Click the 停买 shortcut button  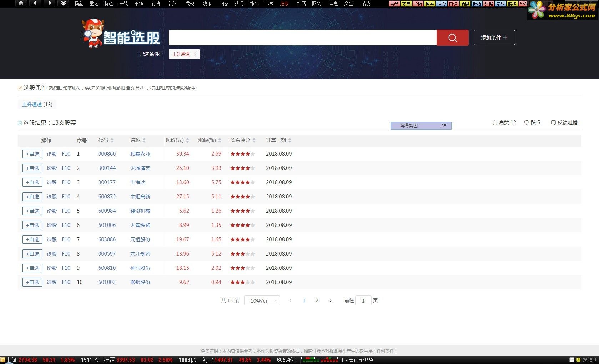(429, 4)
